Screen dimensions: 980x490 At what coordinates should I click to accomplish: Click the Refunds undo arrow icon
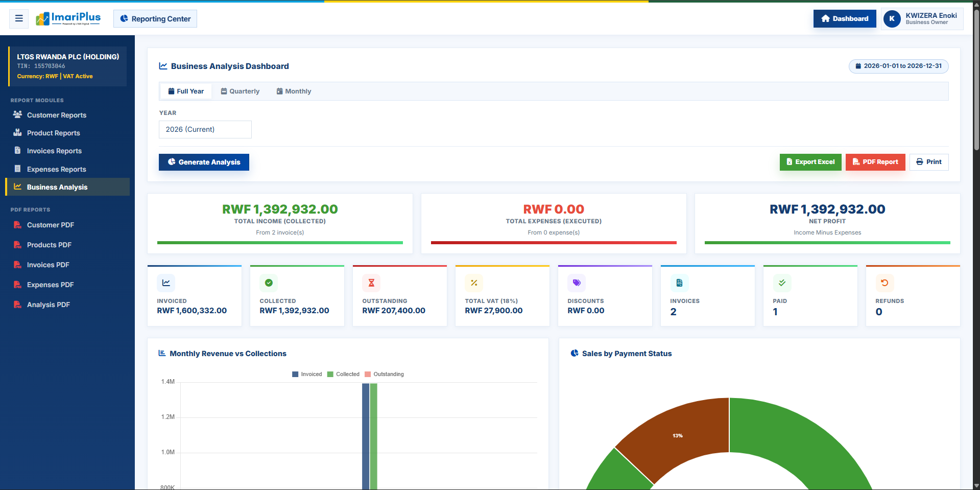[885, 283]
